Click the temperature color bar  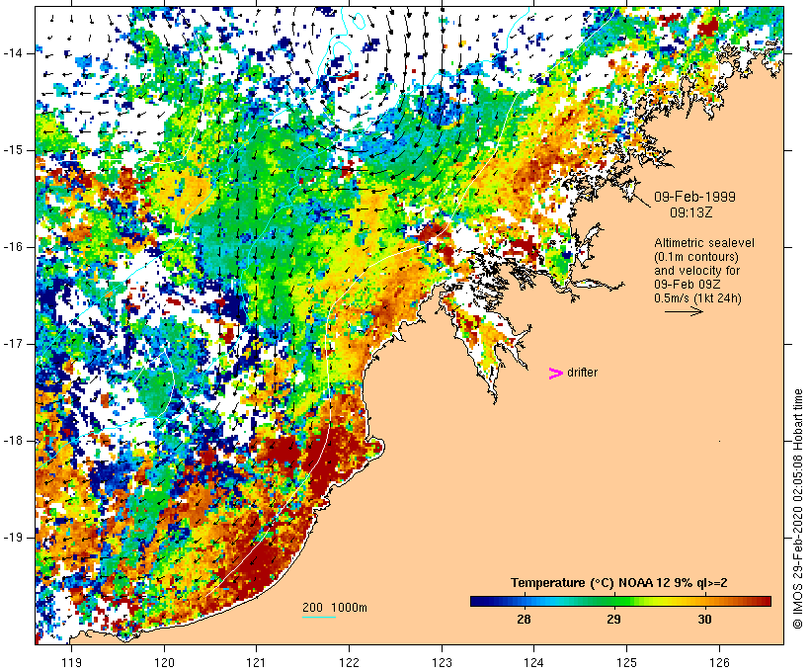(620, 601)
